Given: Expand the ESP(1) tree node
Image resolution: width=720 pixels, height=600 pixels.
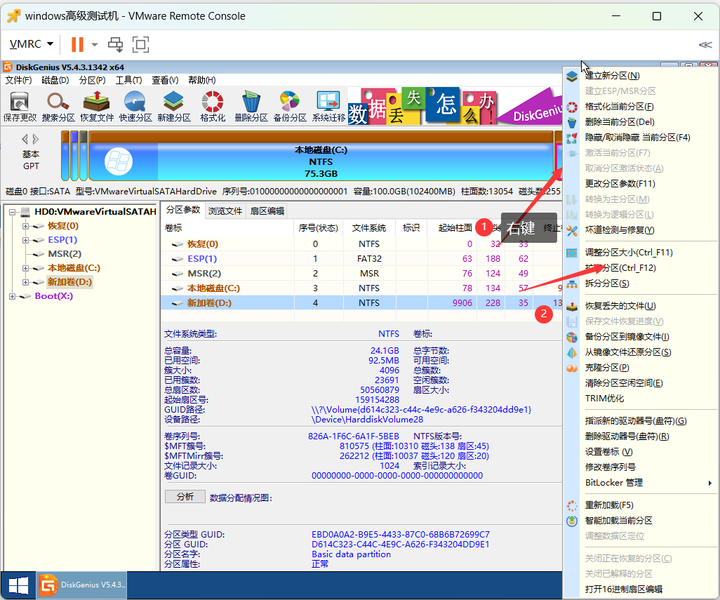Looking at the screenshot, I should (26, 240).
